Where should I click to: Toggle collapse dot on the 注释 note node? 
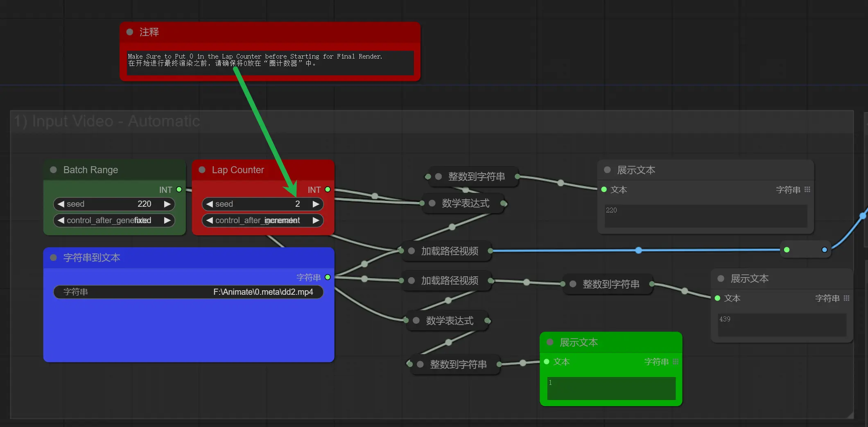pyautogui.click(x=130, y=32)
